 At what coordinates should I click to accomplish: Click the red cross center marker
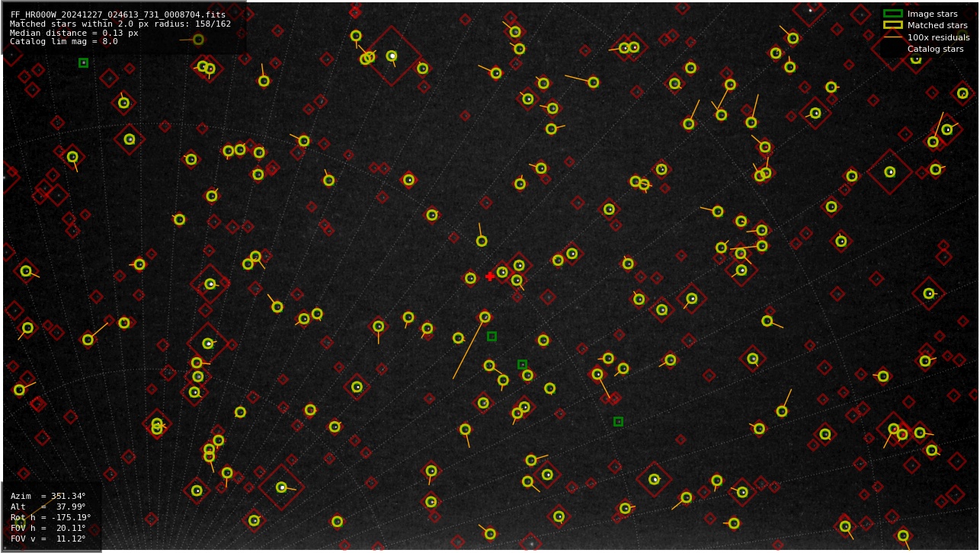pyautogui.click(x=490, y=276)
